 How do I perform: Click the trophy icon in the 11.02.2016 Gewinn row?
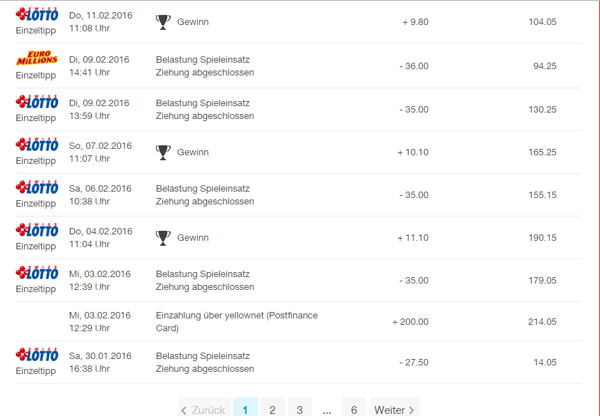coord(163,22)
